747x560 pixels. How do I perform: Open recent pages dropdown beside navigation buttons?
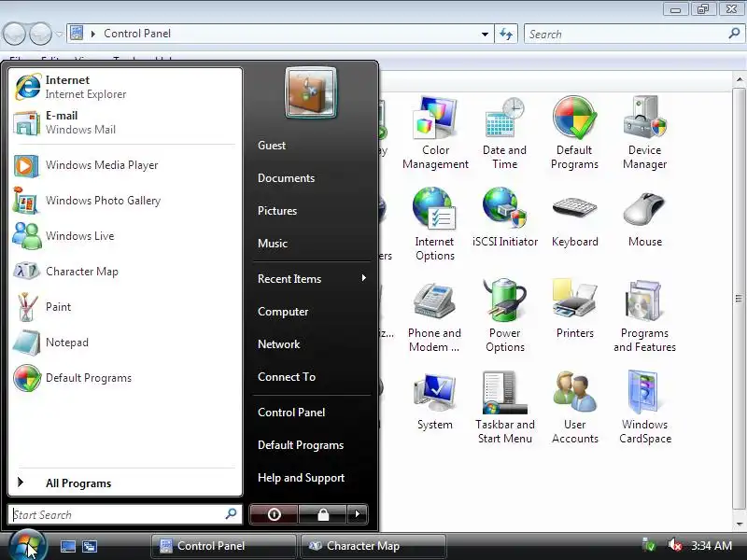[x=59, y=35]
